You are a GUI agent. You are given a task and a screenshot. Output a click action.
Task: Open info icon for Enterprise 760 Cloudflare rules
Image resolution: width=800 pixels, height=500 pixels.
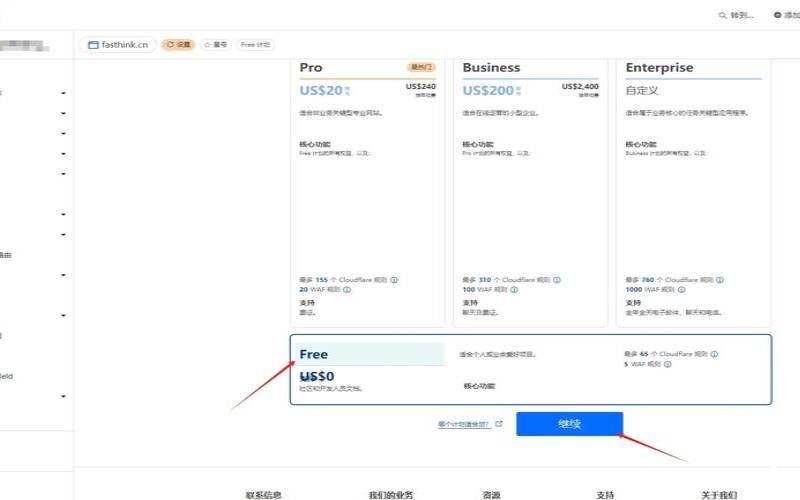(720, 280)
